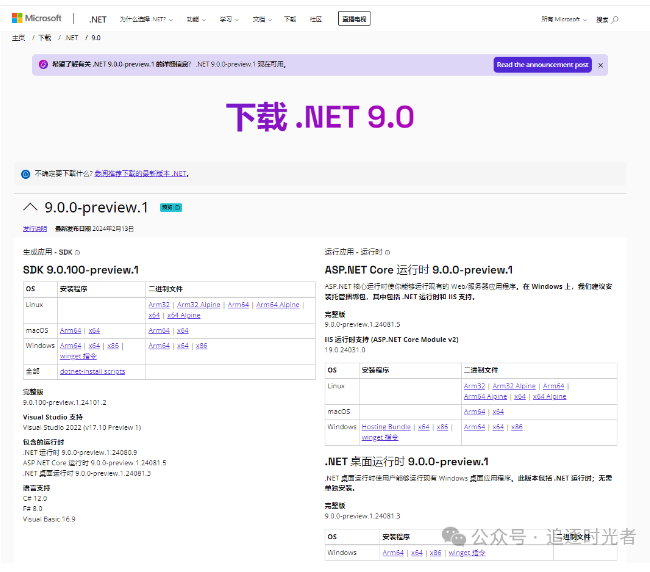650x572 pixels.
Task: Expand the 为什么选择 .NET? menu
Action: coord(146,19)
